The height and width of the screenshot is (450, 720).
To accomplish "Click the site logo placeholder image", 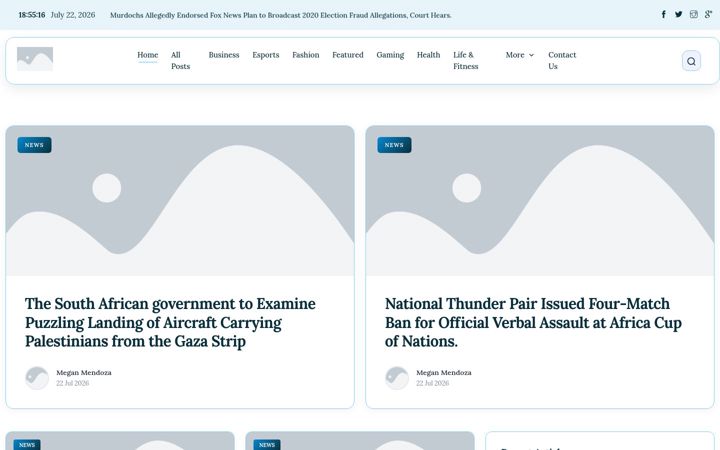I will (x=35, y=59).
